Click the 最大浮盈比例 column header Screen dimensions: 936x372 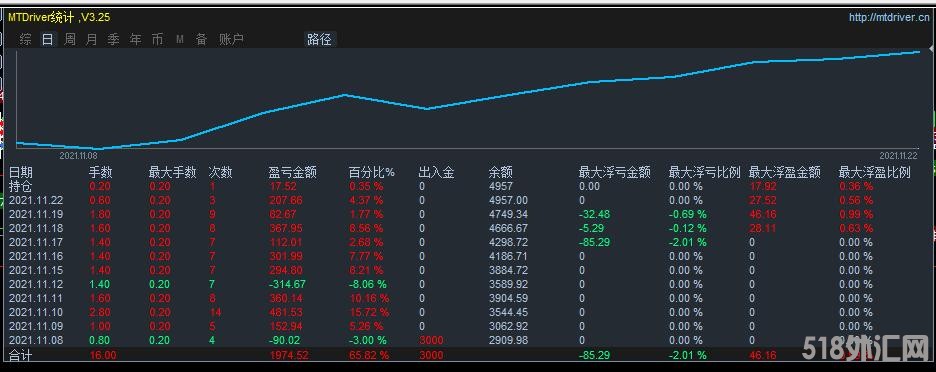tap(875, 173)
